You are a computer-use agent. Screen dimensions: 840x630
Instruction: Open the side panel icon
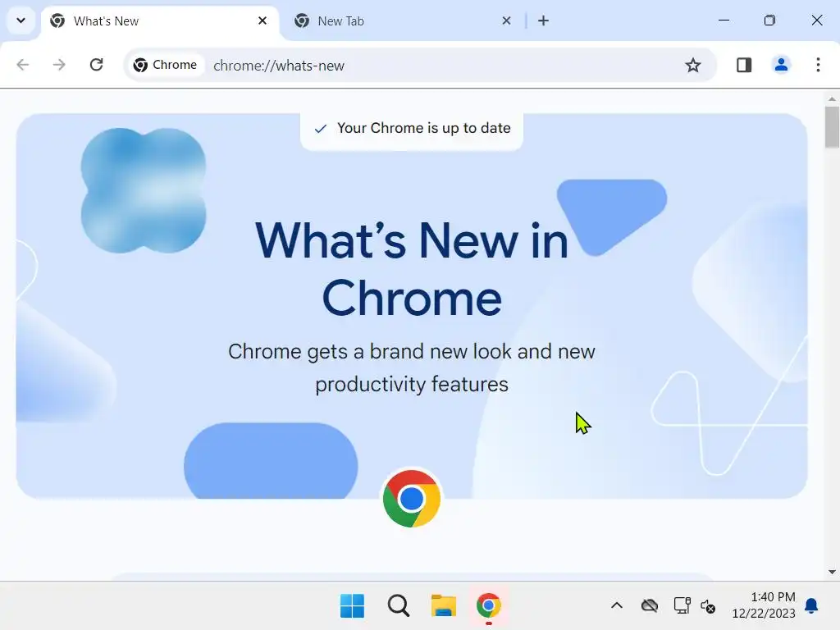743,66
